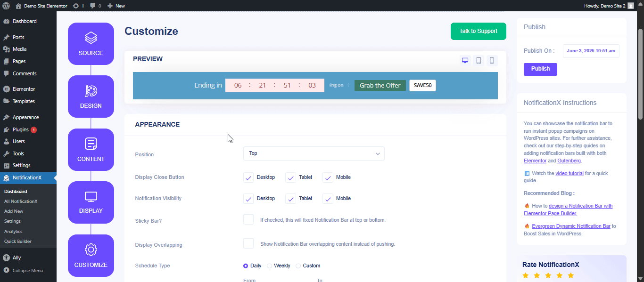The width and height of the screenshot is (644, 282).
Task: Click the Plugins icon in sidebar
Action: 6,129
